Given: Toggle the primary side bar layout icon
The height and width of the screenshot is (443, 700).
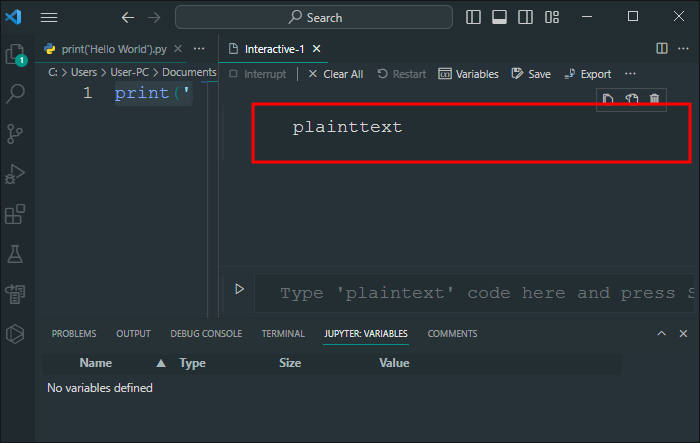Looking at the screenshot, I should coord(473,17).
